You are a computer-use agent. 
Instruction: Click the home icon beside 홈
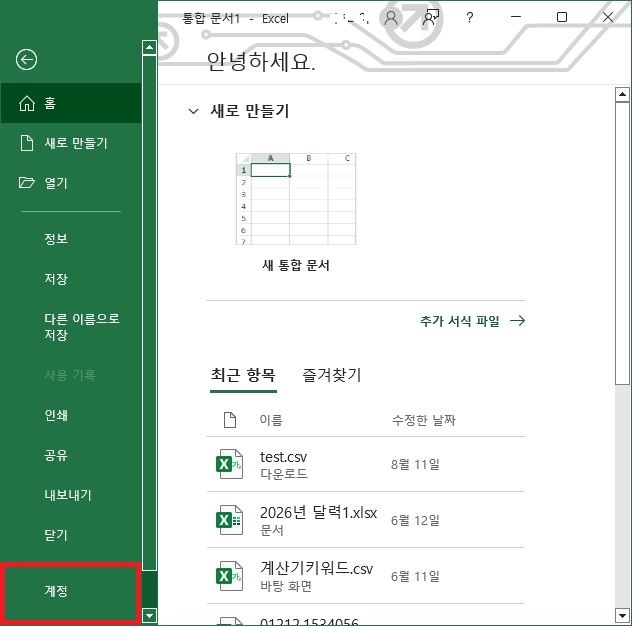coord(27,103)
